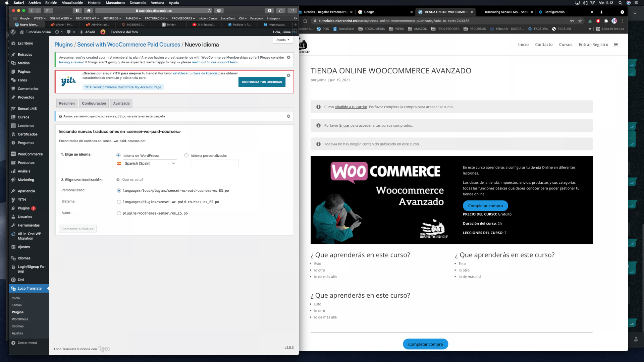Screen dimensions: 644x362
Task: Reload the page in Safari address bar
Action: 210,11
